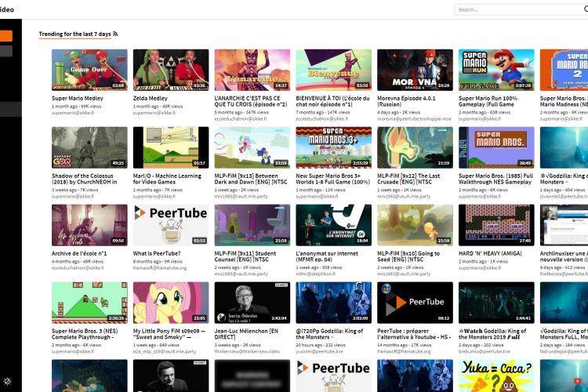Open L'ANARCHIE C'EST PAS CE QUE TU CROIS title

(251, 101)
